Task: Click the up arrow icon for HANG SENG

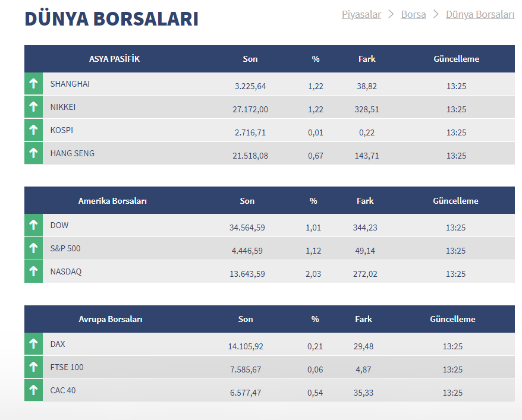Action: (33, 153)
